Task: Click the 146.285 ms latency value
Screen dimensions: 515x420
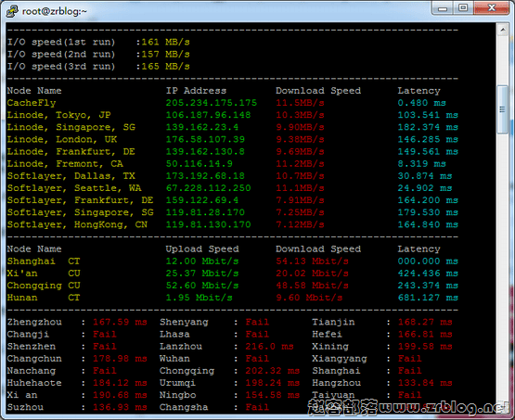Action: point(428,139)
